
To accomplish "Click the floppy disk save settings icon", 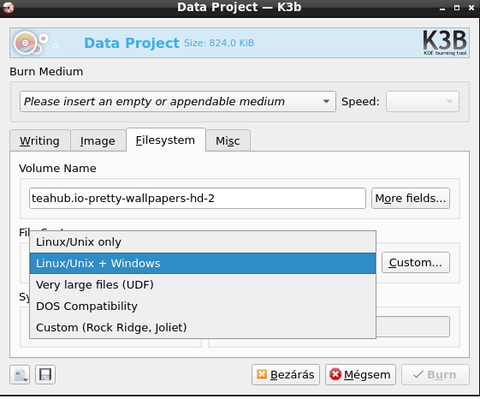I will [x=45, y=375].
